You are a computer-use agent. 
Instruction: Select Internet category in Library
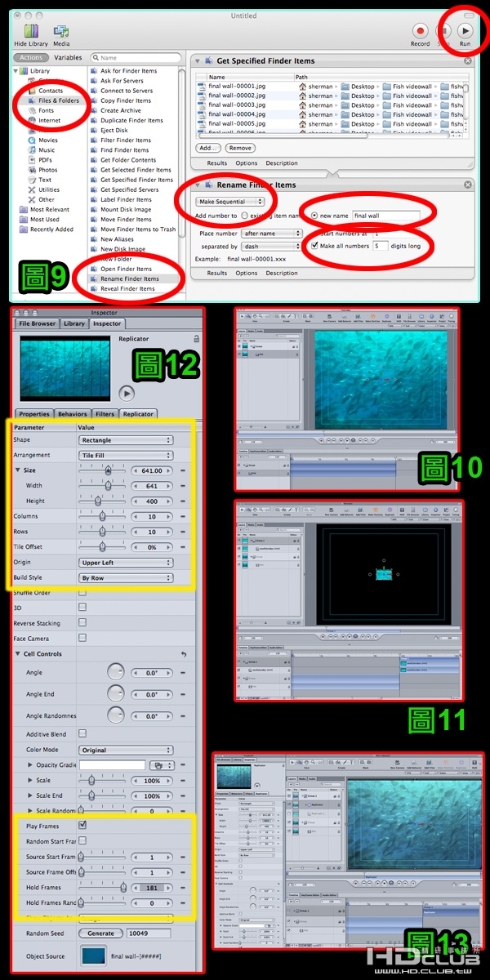click(49, 120)
